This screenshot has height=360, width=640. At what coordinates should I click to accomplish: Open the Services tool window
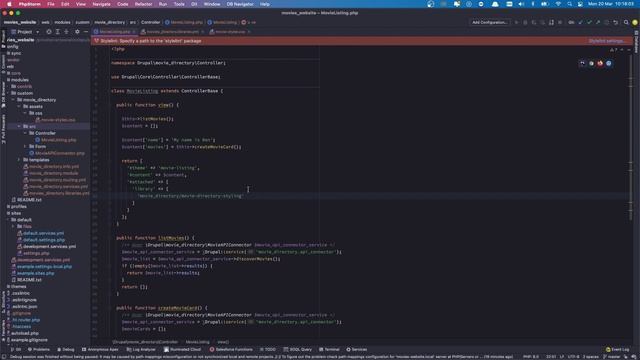pyautogui.click(x=357, y=350)
